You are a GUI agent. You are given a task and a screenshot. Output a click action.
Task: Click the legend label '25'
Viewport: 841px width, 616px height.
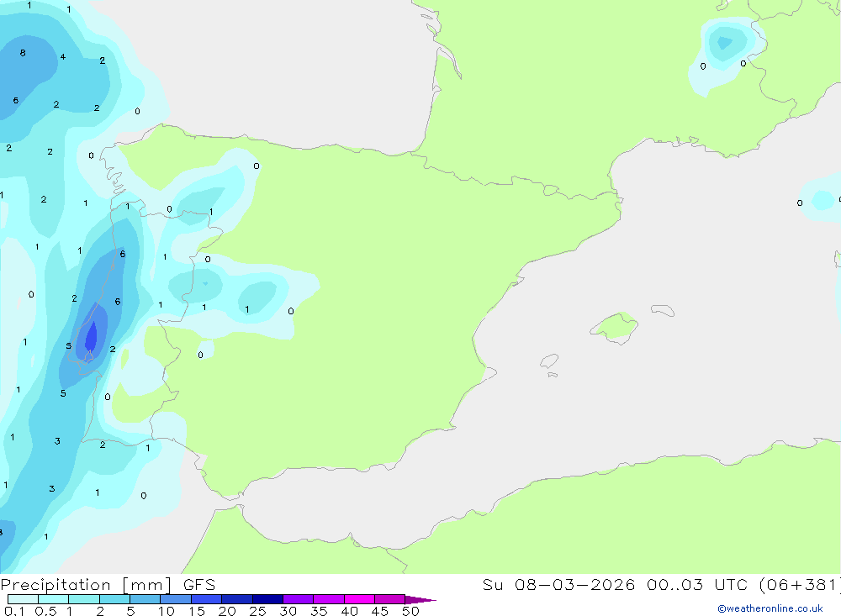(x=257, y=611)
